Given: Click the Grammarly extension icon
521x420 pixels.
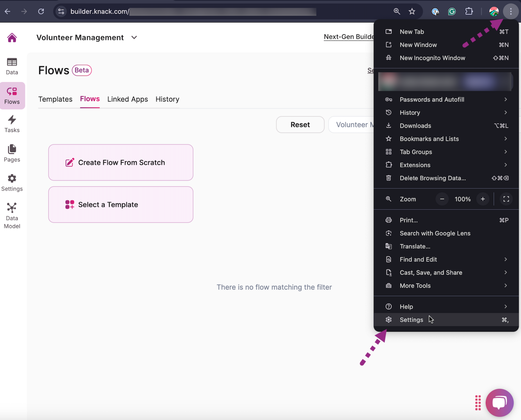Looking at the screenshot, I should click(452, 11).
